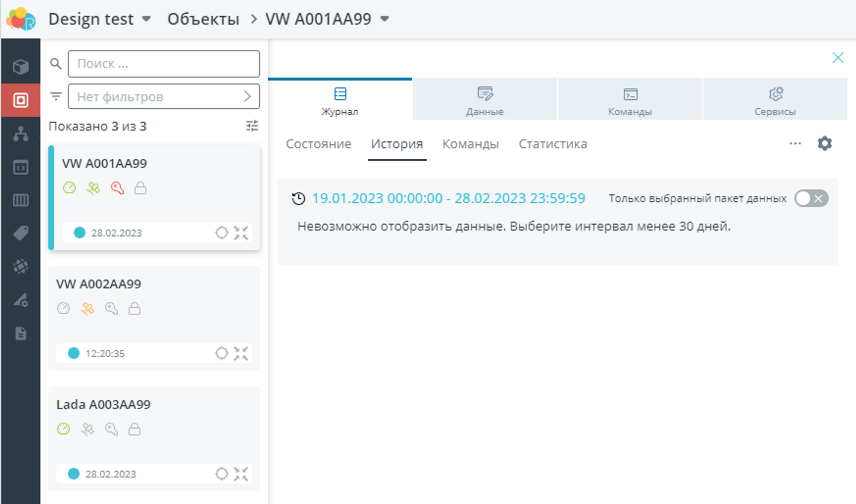Click the 28.02.2023 date on VW A001AA99

116,233
